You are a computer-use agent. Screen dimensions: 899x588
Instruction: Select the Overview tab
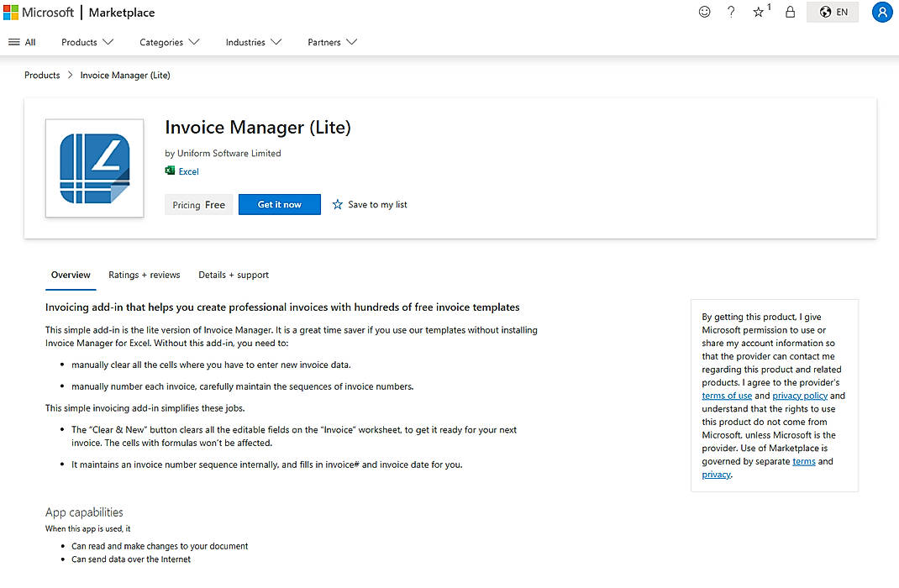[x=71, y=275]
